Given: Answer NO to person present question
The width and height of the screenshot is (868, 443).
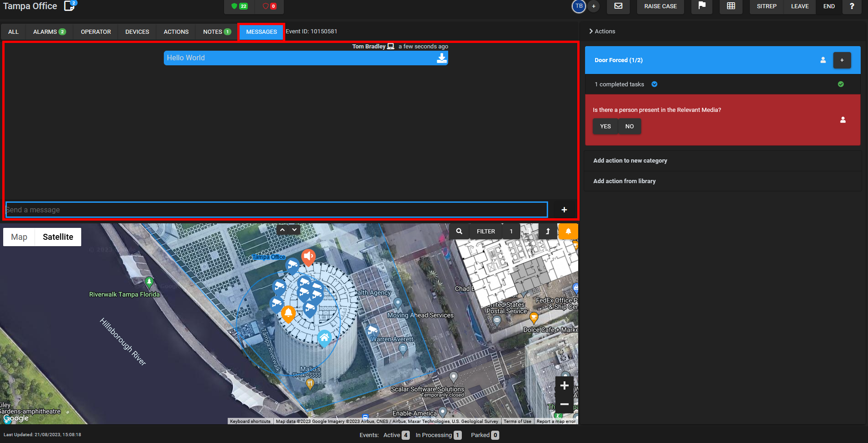Looking at the screenshot, I should [x=629, y=127].
